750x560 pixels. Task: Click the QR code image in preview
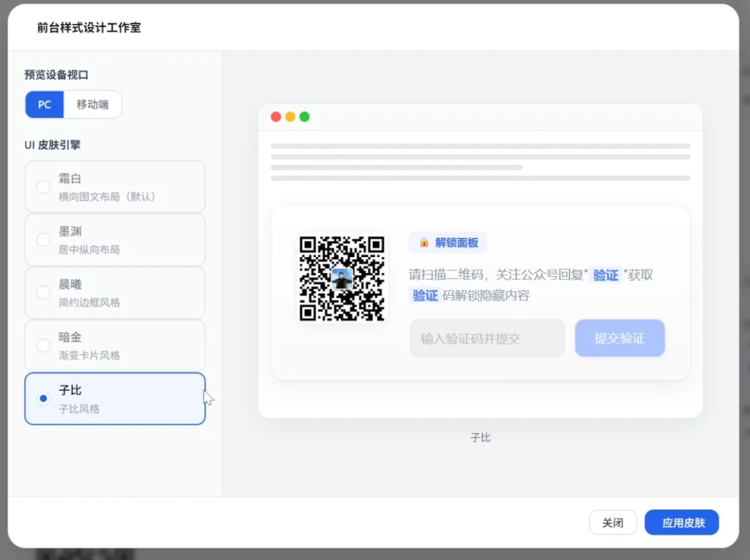(341, 278)
